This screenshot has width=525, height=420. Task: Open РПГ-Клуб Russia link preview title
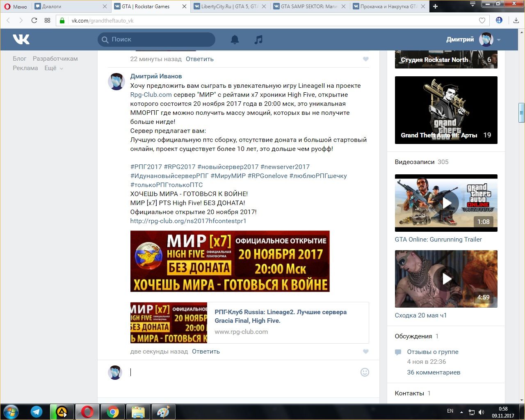(x=281, y=316)
